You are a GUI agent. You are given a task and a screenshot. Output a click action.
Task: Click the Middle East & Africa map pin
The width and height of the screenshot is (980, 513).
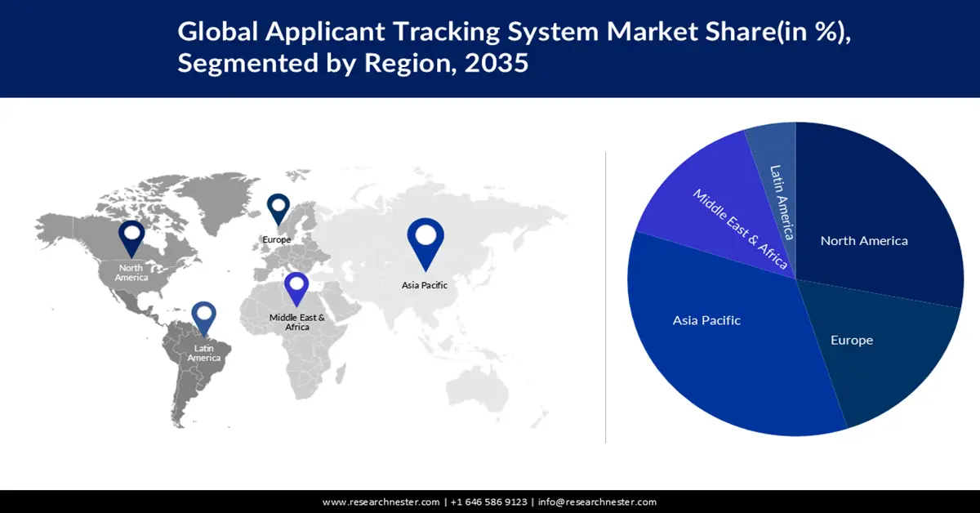(x=296, y=290)
